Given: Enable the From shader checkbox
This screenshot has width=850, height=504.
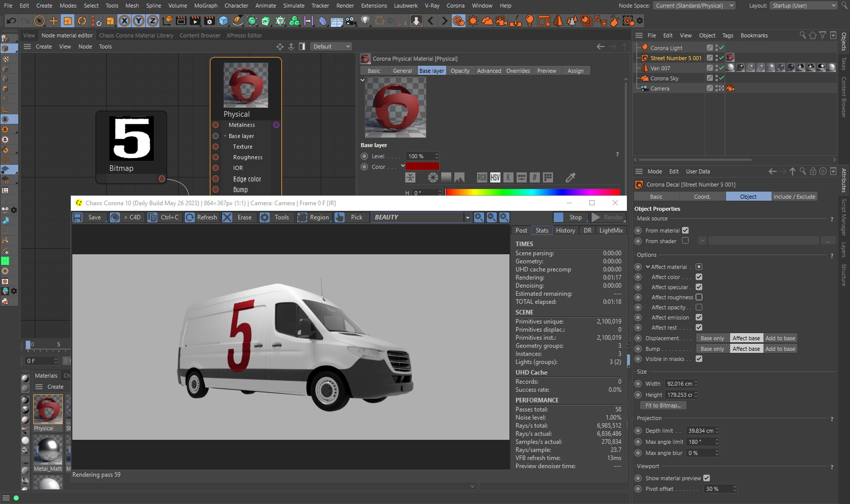Looking at the screenshot, I should pos(685,241).
